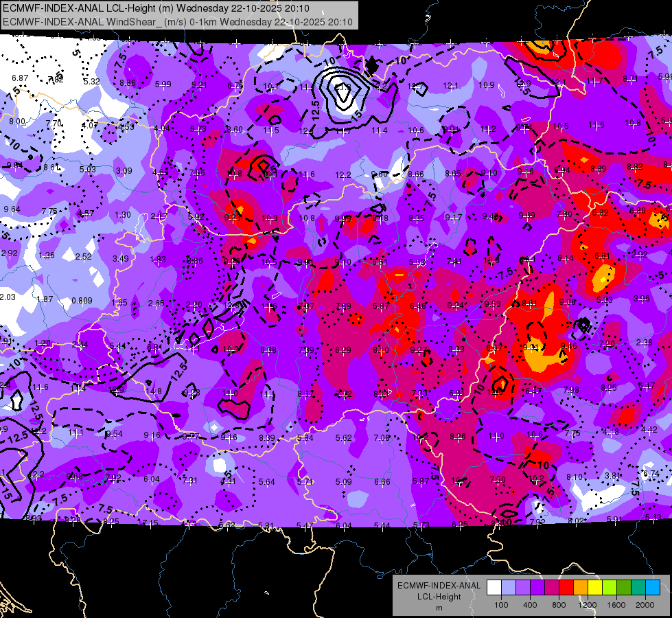This screenshot has width=672, height=618.
Task: Click the teal legend color swatch
Action: (638, 588)
